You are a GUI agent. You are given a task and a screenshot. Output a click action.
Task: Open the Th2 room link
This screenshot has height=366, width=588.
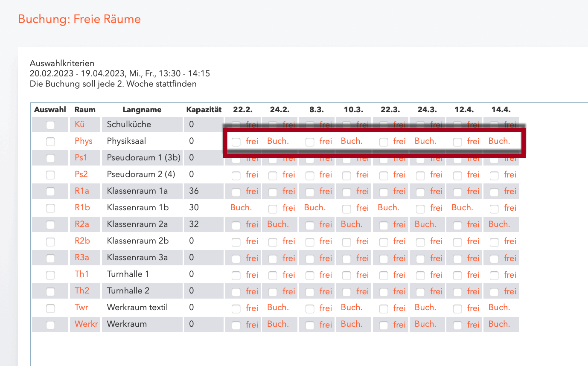point(82,290)
